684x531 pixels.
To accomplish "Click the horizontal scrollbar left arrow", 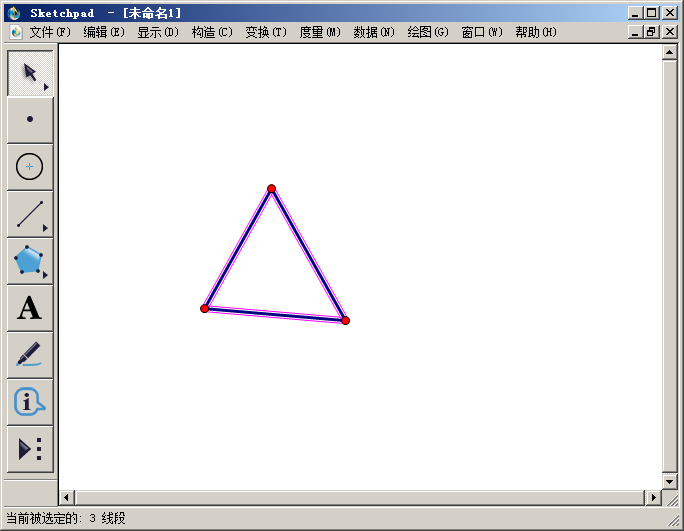I will click(68, 497).
